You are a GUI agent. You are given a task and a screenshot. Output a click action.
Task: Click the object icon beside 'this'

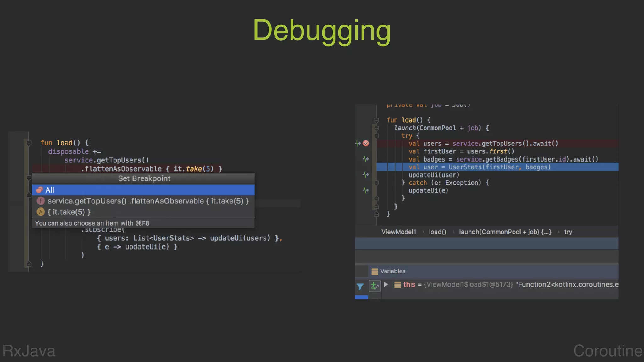[x=397, y=285]
